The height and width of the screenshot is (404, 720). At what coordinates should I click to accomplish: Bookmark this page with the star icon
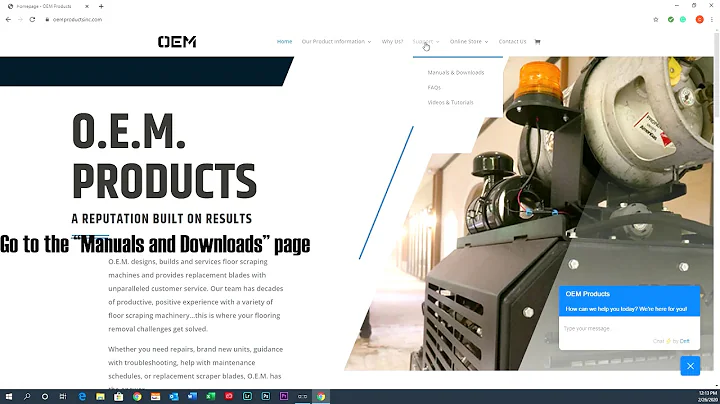click(656, 20)
